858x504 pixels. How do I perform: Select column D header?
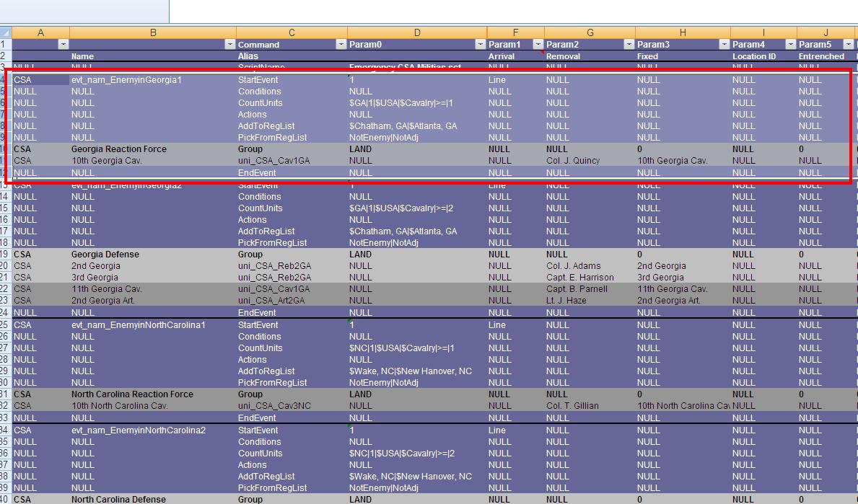pyautogui.click(x=417, y=32)
